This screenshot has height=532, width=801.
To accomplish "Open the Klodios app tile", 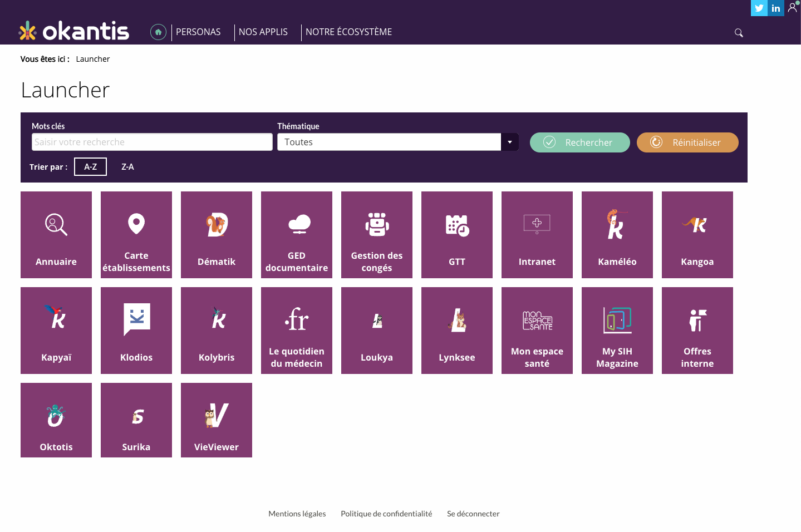I will pyautogui.click(x=136, y=331).
